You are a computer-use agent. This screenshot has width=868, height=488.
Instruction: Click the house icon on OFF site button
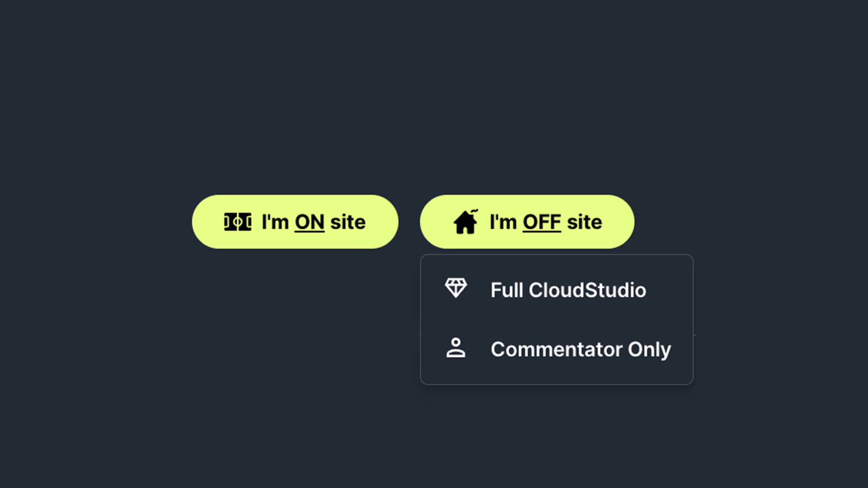466,221
